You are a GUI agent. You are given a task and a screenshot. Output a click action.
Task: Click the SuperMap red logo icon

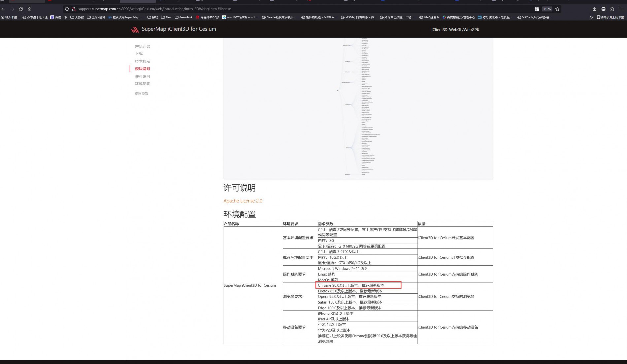(x=135, y=30)
